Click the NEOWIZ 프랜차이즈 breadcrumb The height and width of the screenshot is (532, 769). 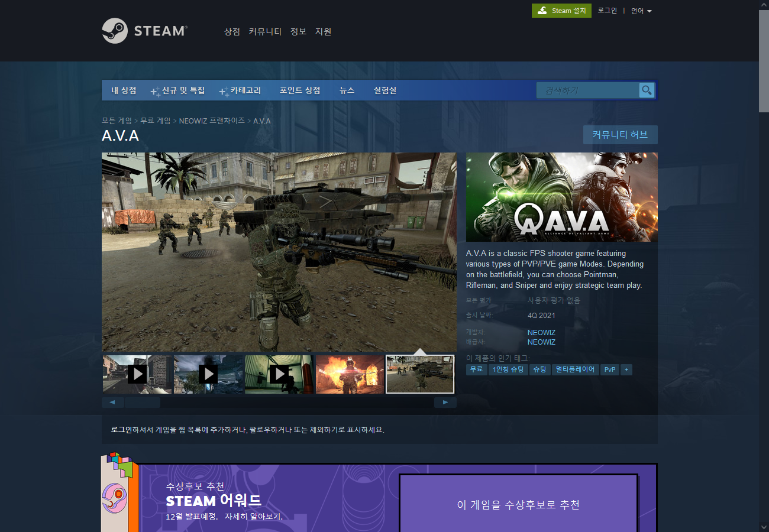pos(212,121)
